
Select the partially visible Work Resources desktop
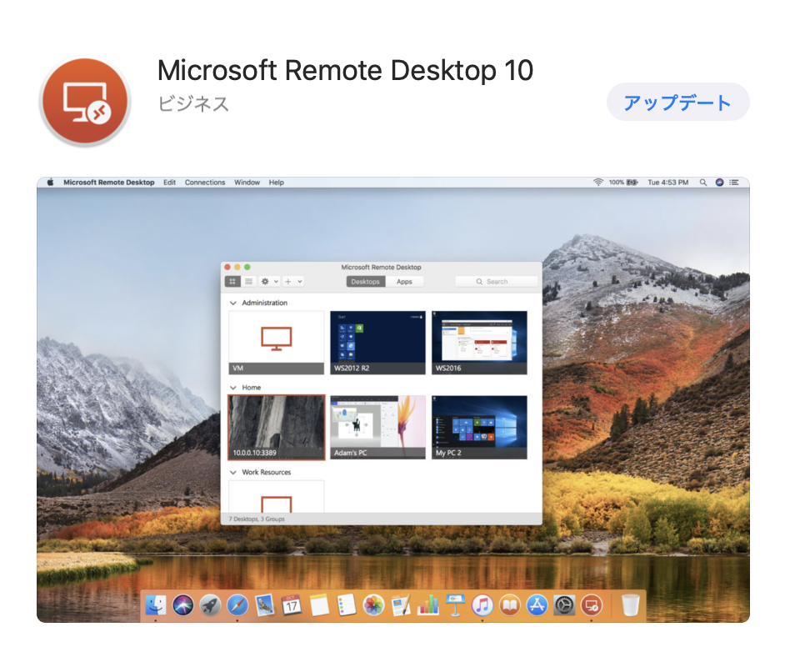[276, 497]
